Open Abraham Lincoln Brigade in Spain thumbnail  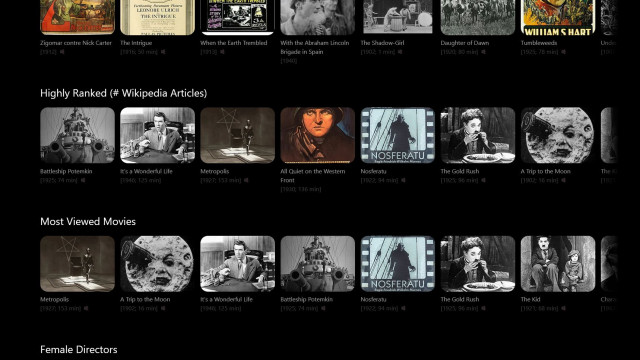318,17
